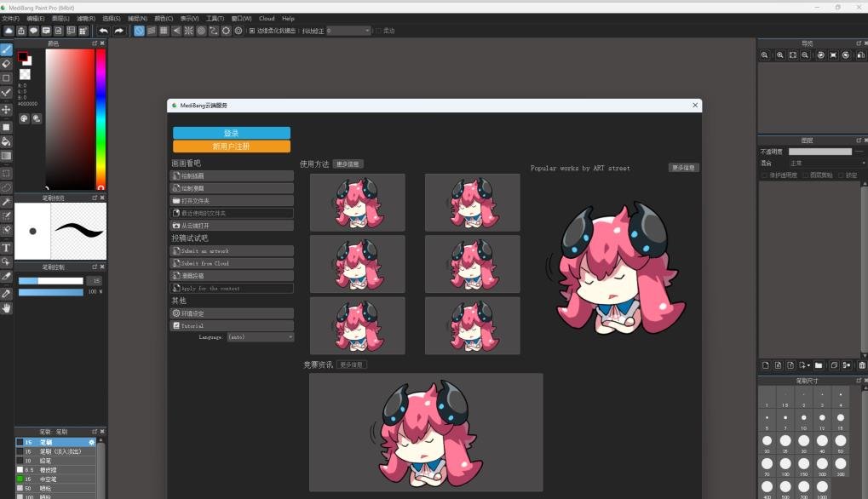Turn snap off with blue toolbar icon

139,31
